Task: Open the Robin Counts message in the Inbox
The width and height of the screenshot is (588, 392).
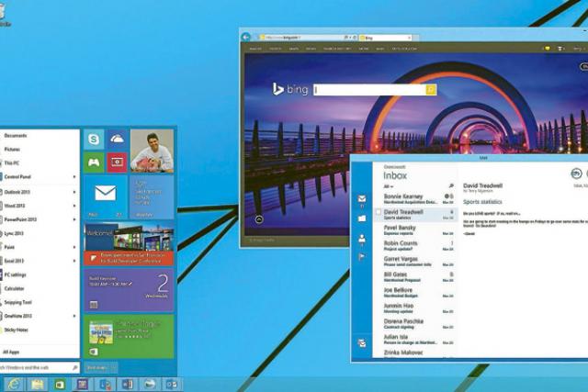Action: coord(416,246)
